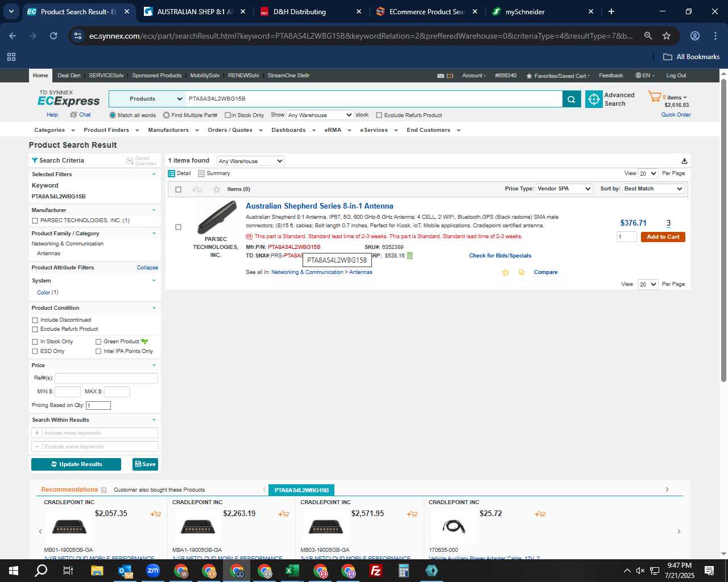
Task: Open Orders / Quotes menu
Action: click(235, 130)
